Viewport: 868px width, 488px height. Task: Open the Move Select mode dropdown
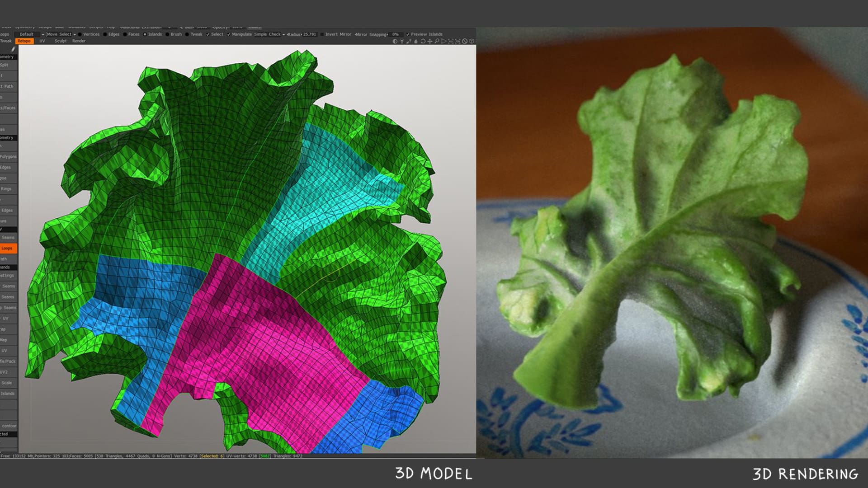(60, 34)
